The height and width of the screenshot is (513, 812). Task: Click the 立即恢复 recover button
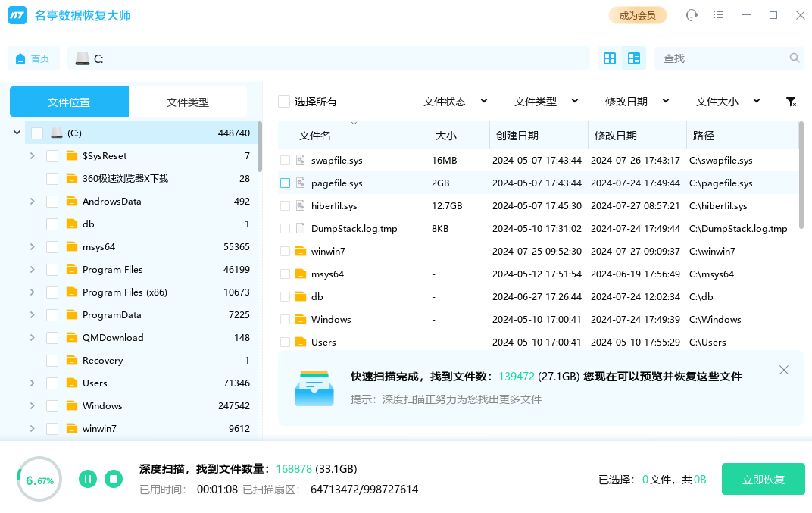(763, 479)
